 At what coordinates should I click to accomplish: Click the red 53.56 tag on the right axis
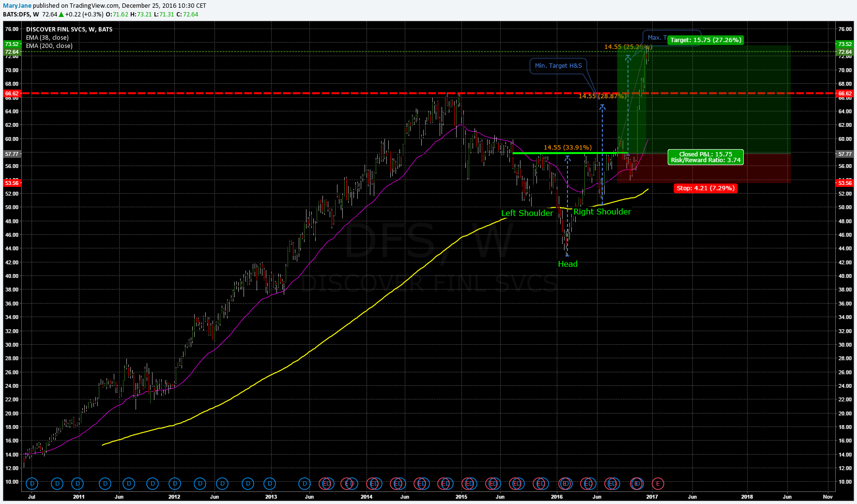[845, 183]
